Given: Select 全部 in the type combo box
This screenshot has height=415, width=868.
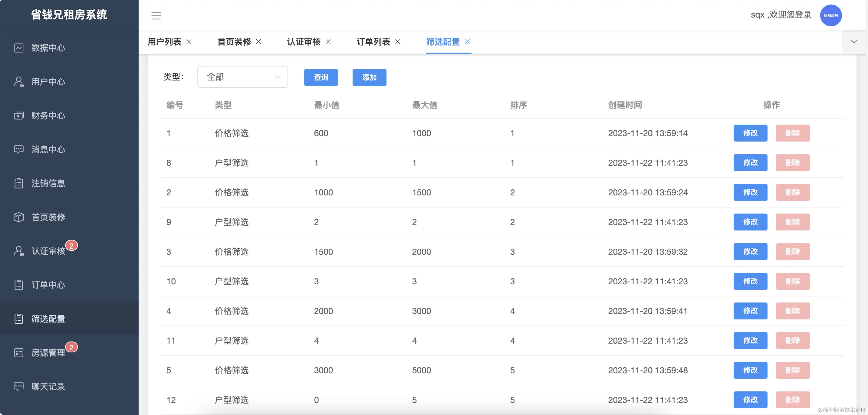Looking at the screenshot, I should tap(243, 77).
